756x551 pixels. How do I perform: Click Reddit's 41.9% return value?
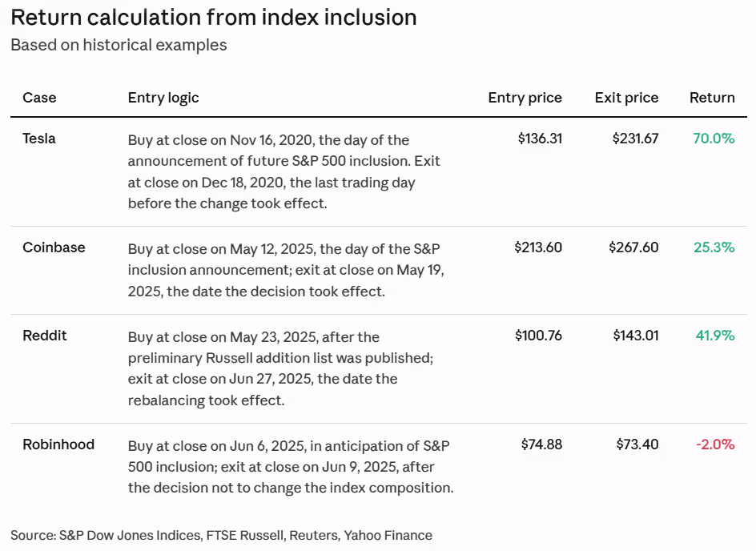[x=714, y=336]
